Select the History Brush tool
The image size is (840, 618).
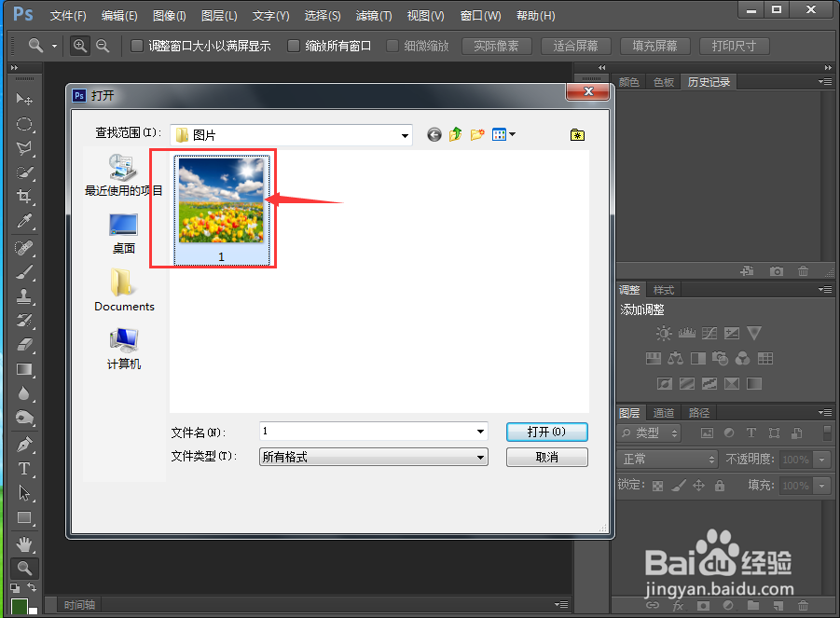click(24, 321)
